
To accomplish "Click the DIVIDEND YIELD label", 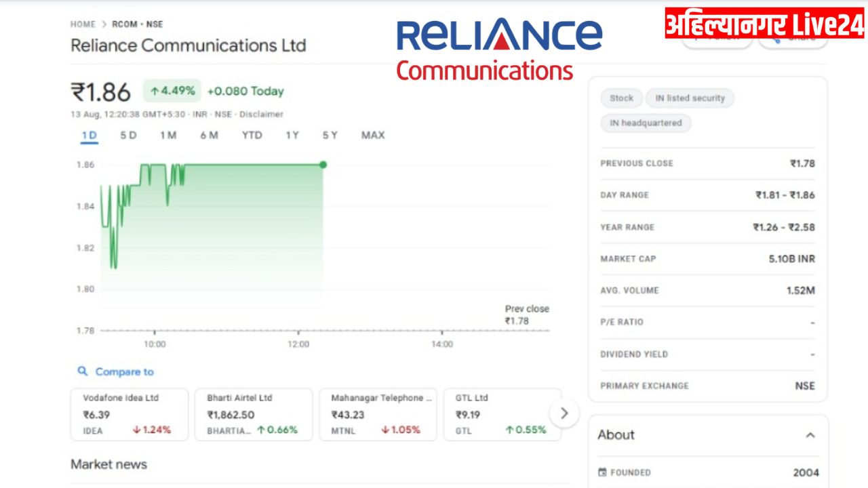I will tap(634, 354).
